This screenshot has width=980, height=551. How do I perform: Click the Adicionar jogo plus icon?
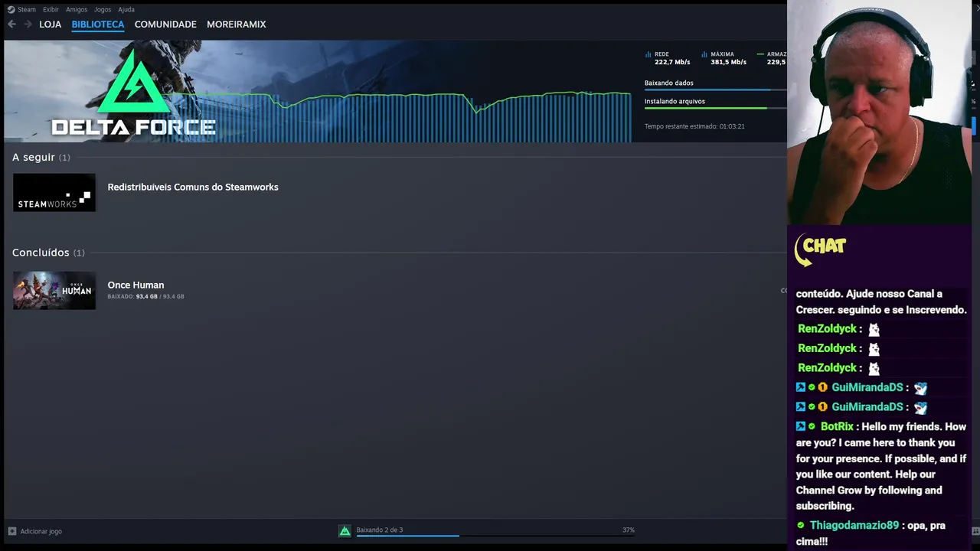(12, 531)
